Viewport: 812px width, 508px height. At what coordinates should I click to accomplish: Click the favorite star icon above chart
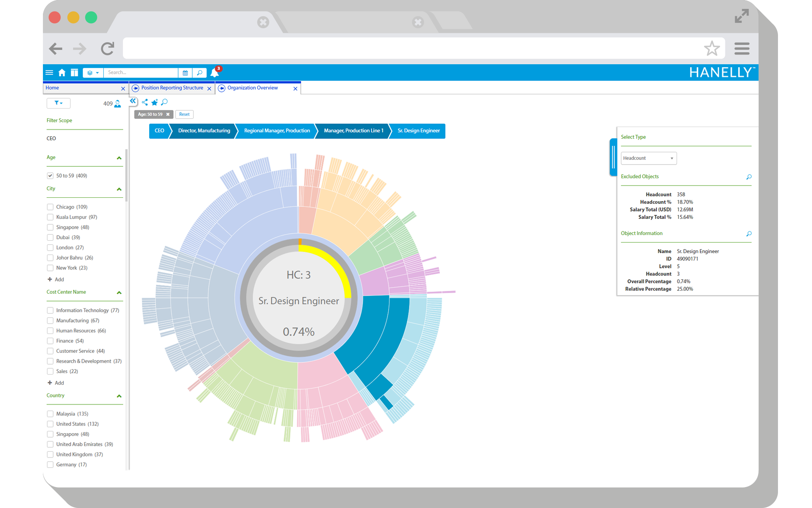(155, 103)
